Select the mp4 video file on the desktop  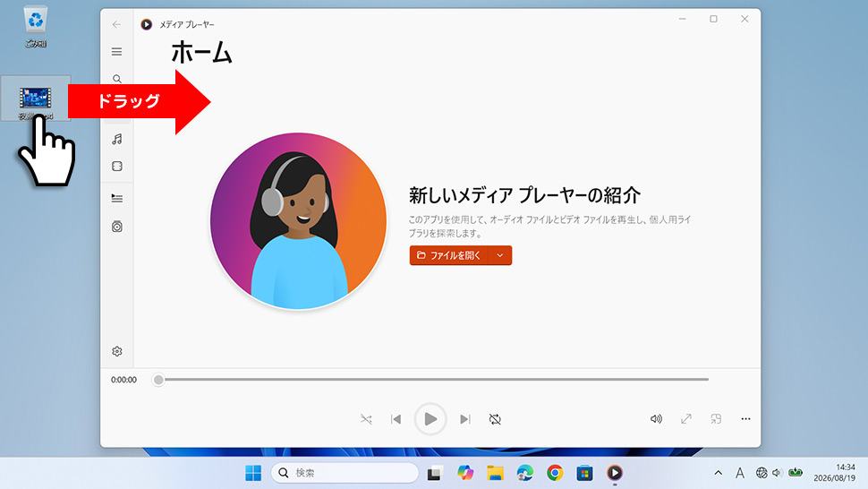[36, 99]
